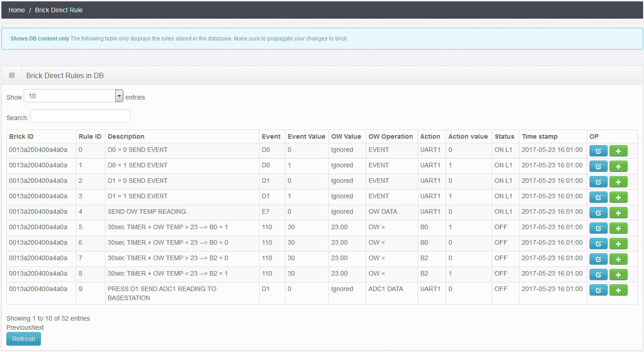Click the edit icon for rule 0
The width and height of the screenshot is (644, 352).
pos(598,151)
